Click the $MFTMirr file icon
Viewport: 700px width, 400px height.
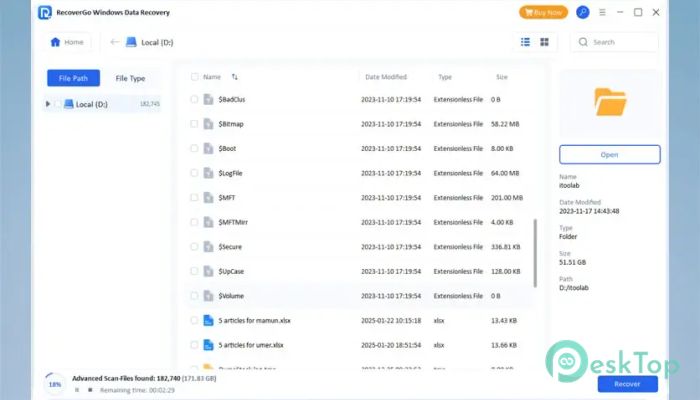(208, 222)
